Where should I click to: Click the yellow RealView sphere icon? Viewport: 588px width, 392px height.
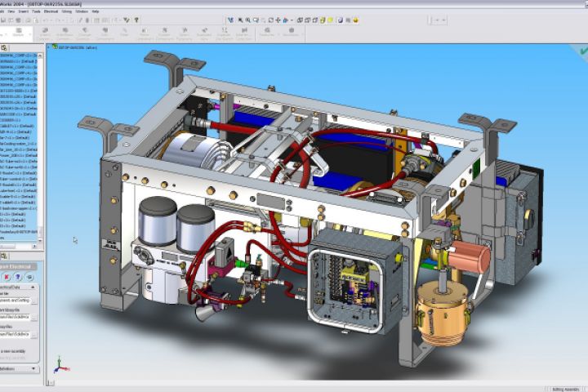[x=355, y=20]
